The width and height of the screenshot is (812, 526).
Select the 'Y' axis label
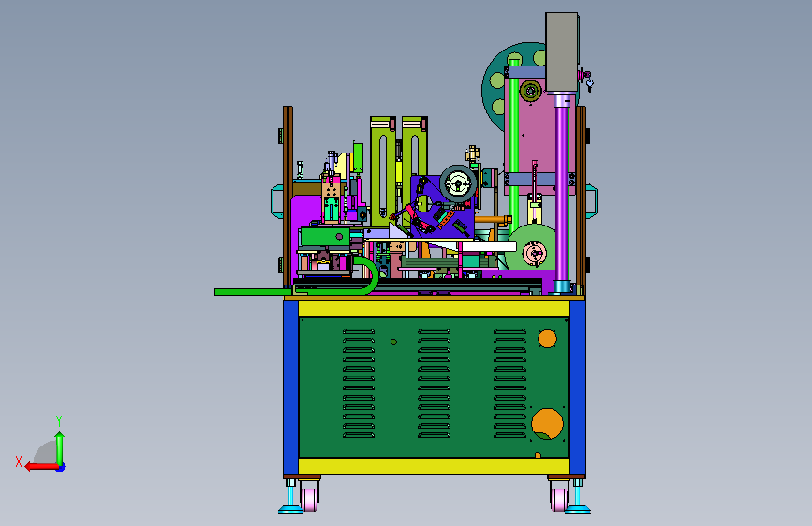pos(59,420)
